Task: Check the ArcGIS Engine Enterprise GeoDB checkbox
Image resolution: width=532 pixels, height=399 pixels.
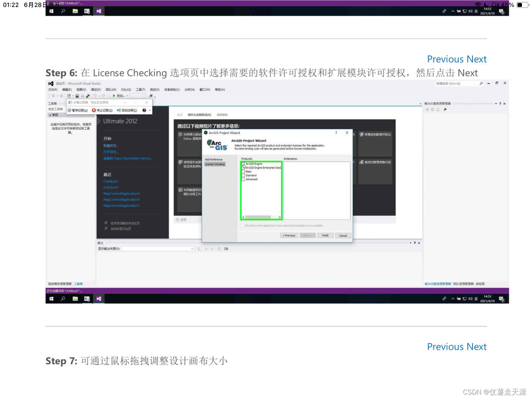Action: [x=243, y=168]
